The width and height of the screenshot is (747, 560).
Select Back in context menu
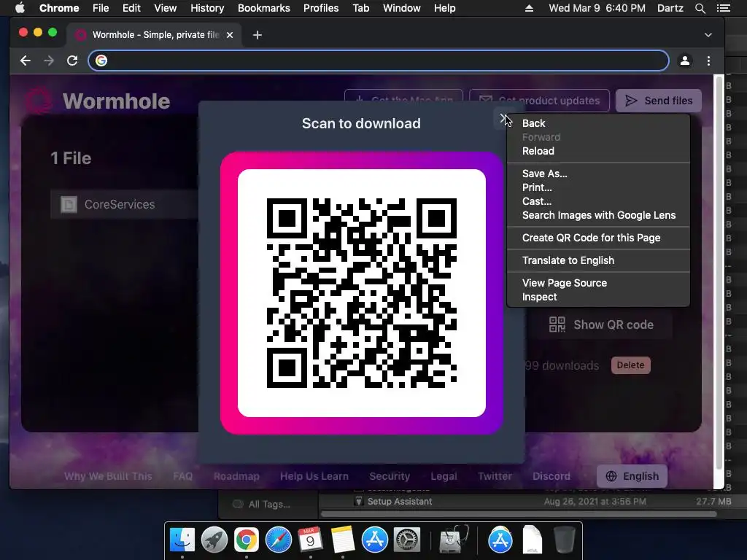click(533, 123)
